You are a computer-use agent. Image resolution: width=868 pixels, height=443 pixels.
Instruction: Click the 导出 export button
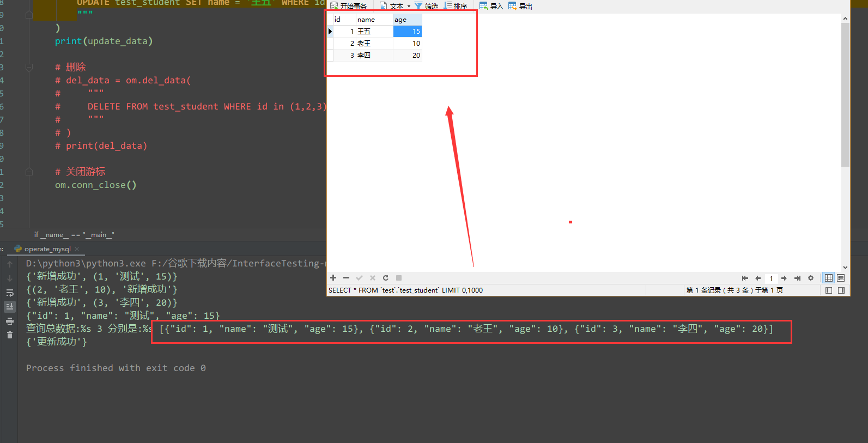(520, 6)
